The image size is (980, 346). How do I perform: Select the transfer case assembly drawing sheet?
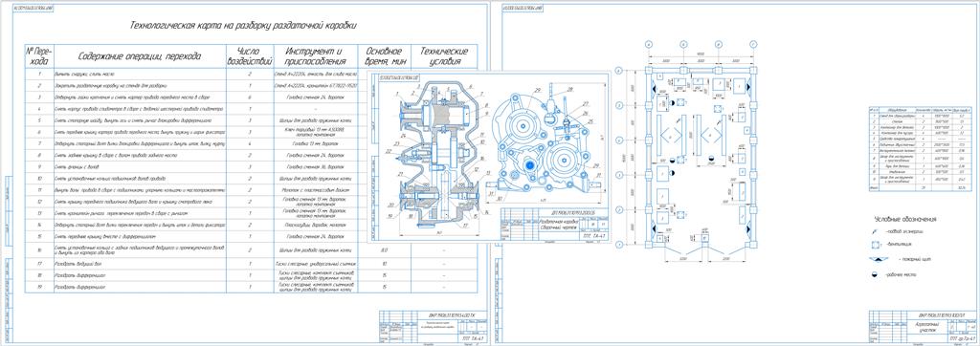point(490,158)
